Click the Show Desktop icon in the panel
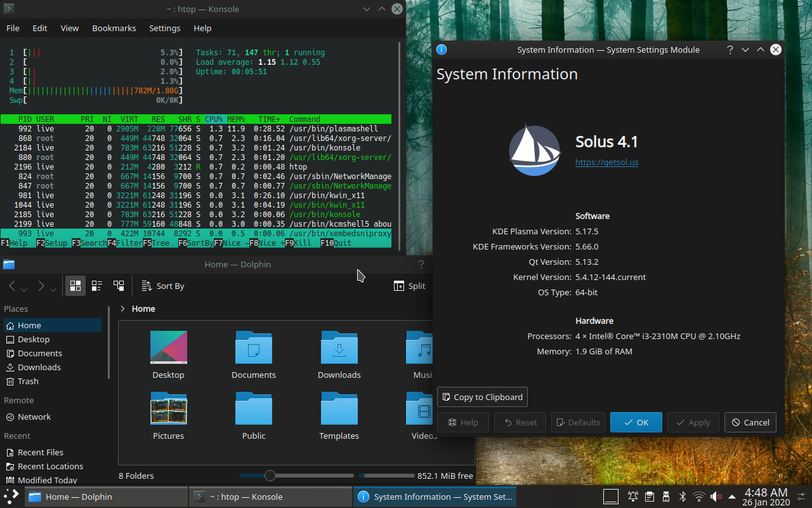 [610, 497]
